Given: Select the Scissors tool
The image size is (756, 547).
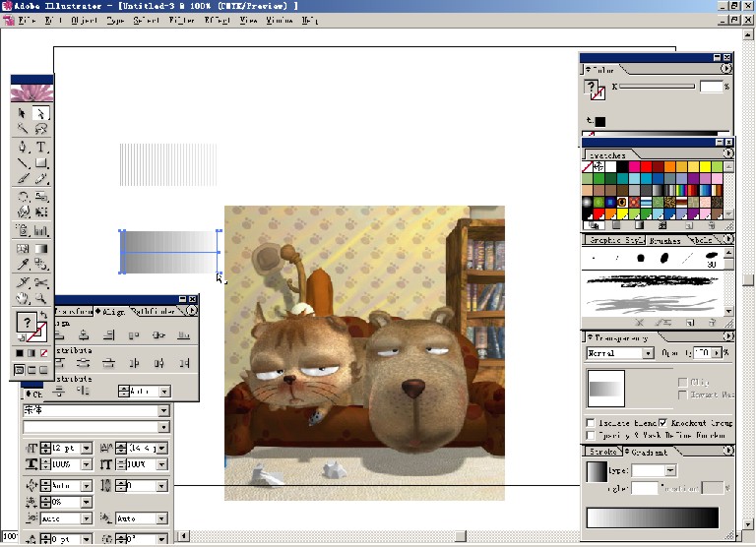Looking at the screenshot, I should tap(41, 282).
